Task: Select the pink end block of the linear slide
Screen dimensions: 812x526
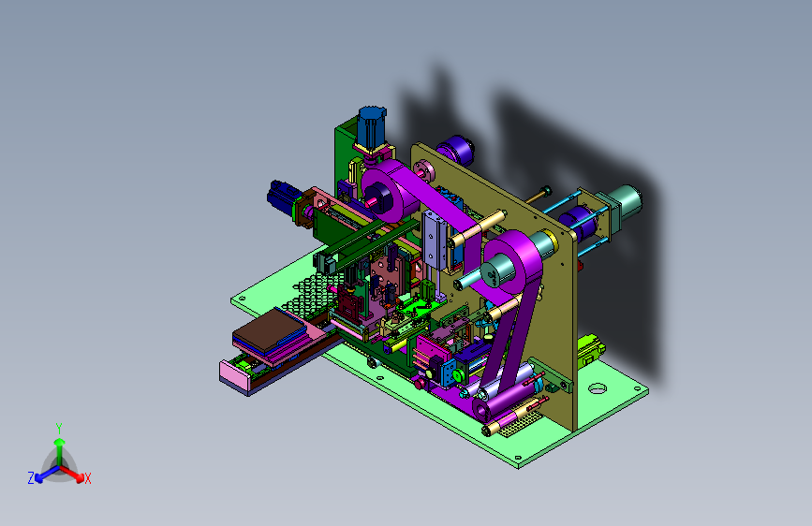Action: tap(234, 375)
